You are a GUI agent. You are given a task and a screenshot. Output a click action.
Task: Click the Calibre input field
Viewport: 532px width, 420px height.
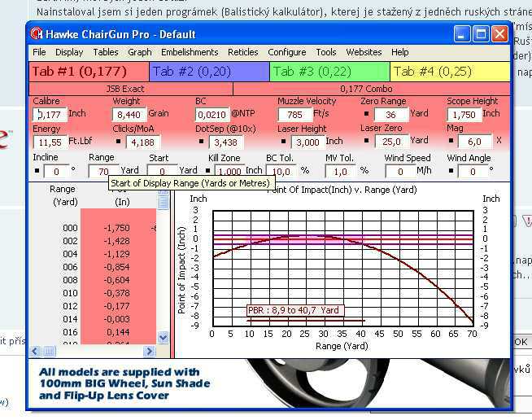coord(50,115)
